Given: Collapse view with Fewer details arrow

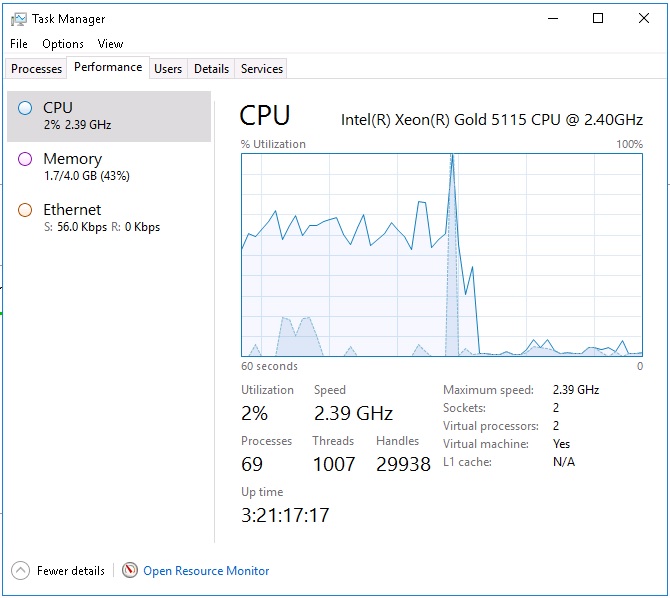Looking at the screenshot, I should (x=20, y=570).
